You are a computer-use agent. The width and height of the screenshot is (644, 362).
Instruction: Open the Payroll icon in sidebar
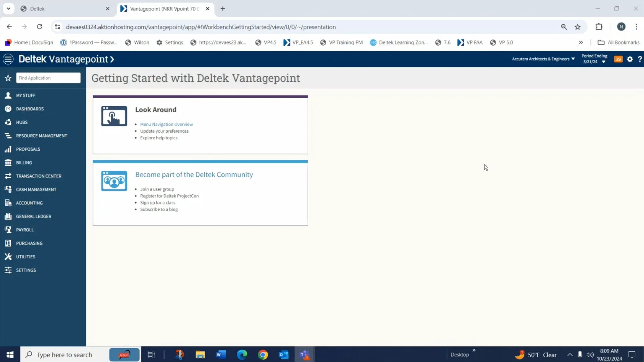(8, 230)
